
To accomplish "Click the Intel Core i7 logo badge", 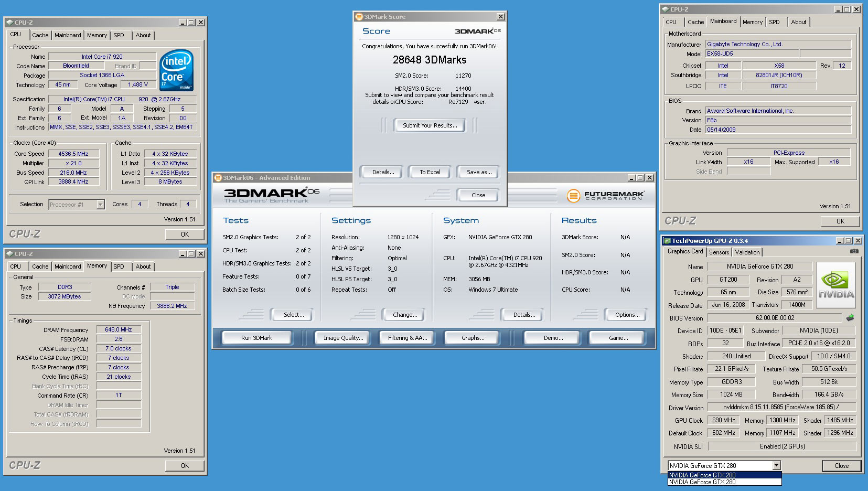I will pos(176,70).
